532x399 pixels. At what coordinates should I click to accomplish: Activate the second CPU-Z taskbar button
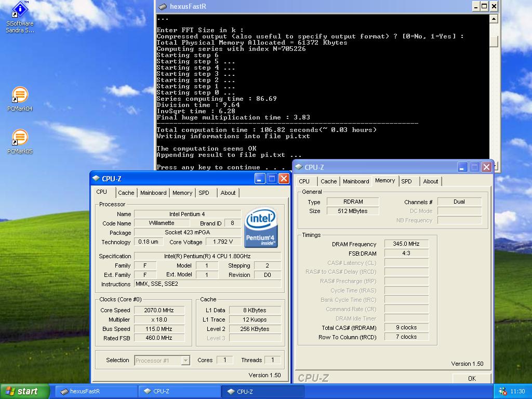point(263,391)
